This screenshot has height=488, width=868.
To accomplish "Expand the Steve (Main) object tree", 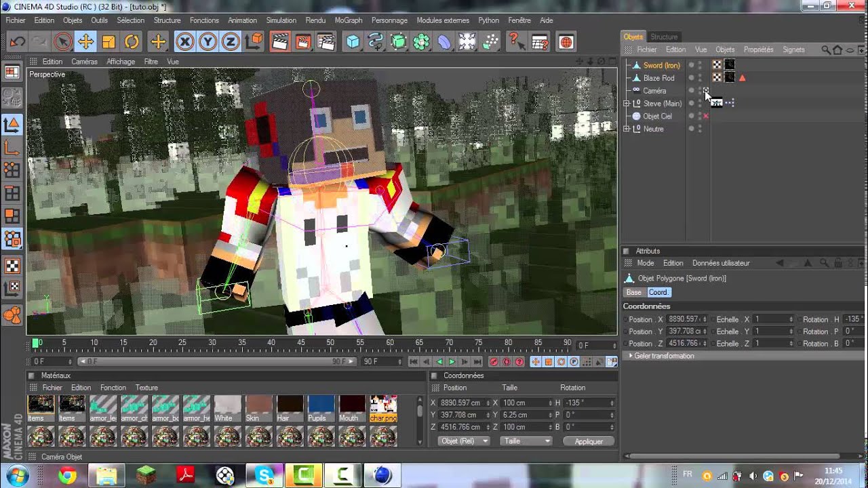I will pos(627,104).
